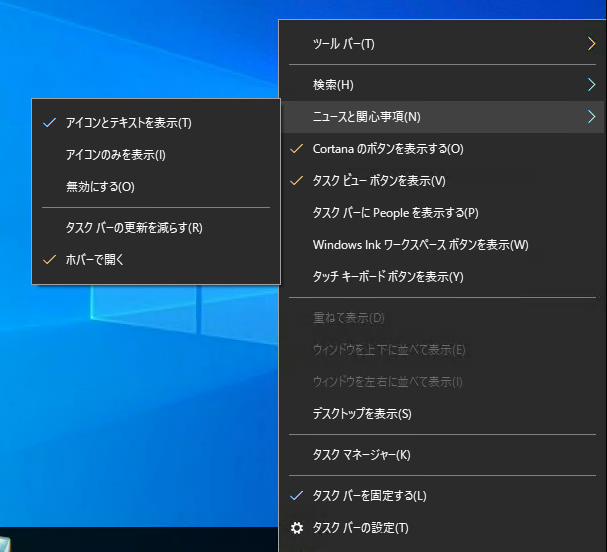Open the ツール バー(T) submenu
Viewport: 607px width, 552px height.
point(442,44)
